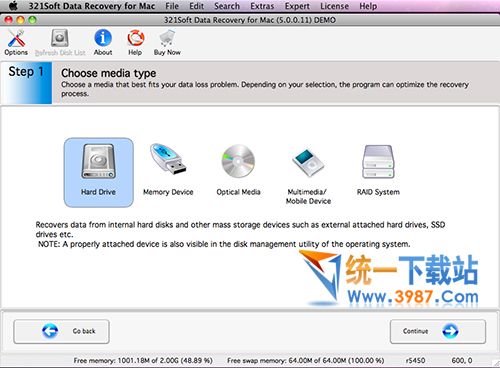The width and height of the screenshot is (500, 368).
Task: Click the Free memory status text
Action: 143,360
